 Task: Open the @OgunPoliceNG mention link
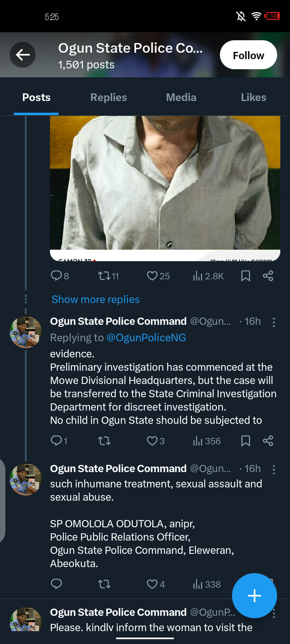pos(146,338)
